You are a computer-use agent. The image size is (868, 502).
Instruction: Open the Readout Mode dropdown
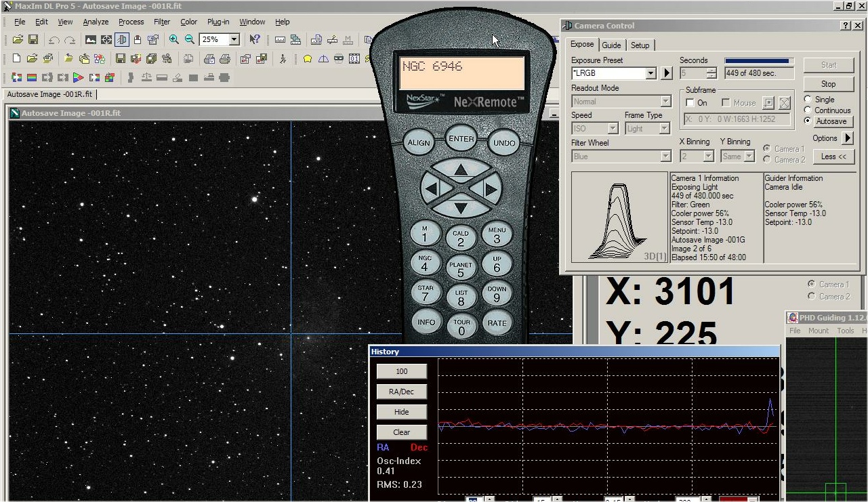tap(665, 101)
